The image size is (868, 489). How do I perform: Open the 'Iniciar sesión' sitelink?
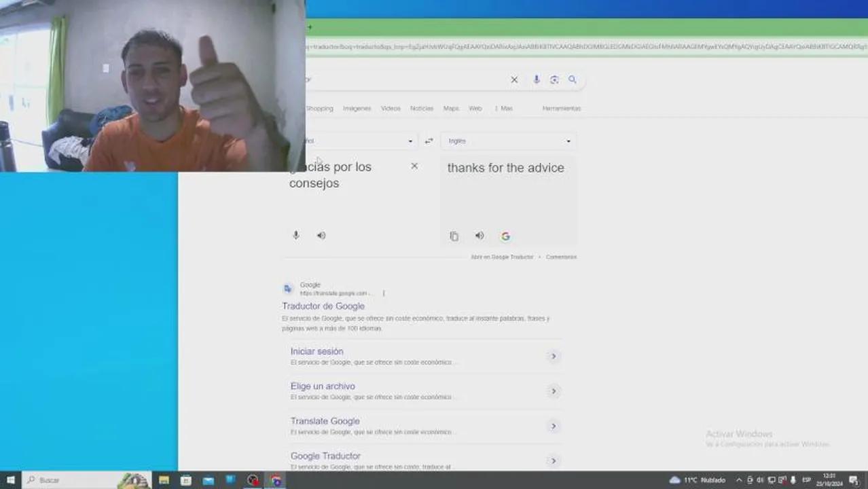317,352
